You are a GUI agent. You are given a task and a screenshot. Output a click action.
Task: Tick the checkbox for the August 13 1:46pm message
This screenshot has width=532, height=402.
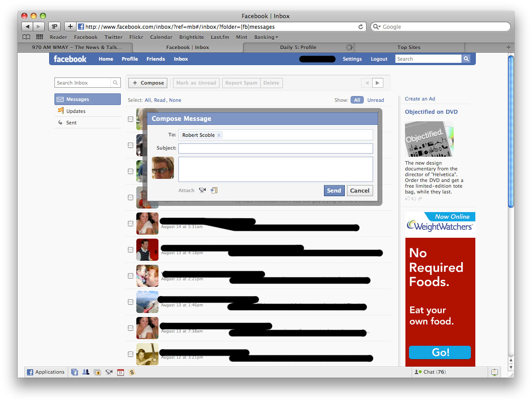pos(131,302)
